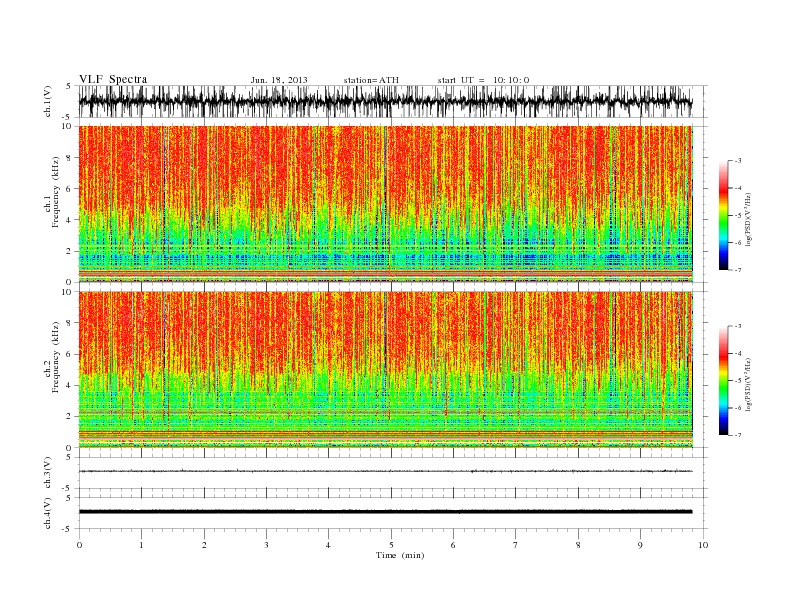Click the time axis tick label "8"
The image size is (792, 612).
tap(578, 545)
